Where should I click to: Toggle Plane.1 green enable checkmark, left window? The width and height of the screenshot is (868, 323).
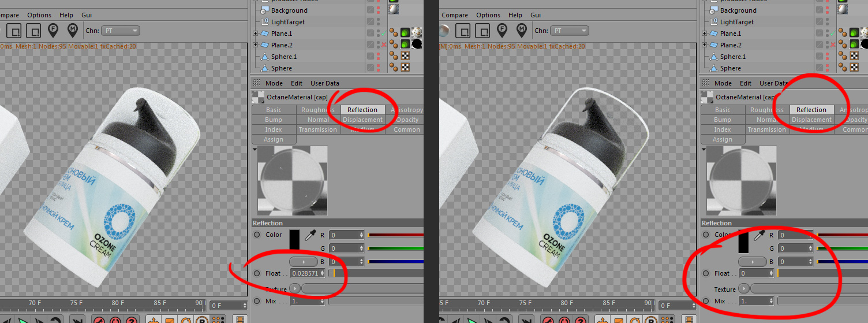(x=383, y=34)
